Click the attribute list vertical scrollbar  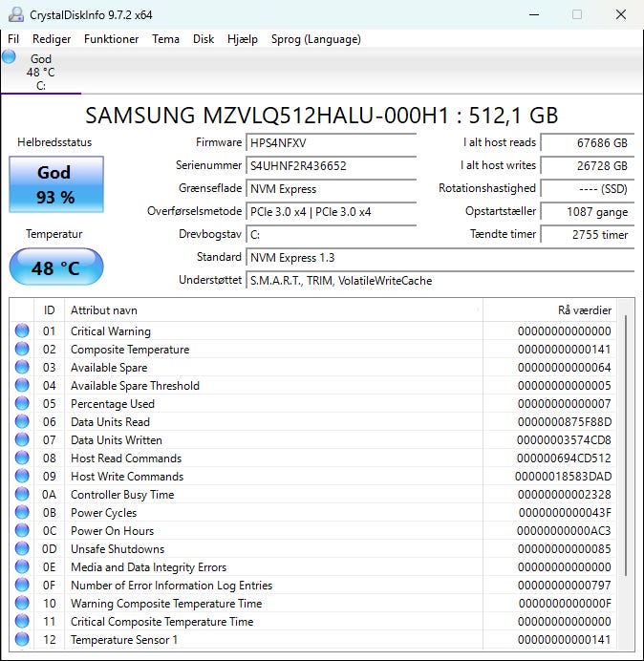point(627,439)
